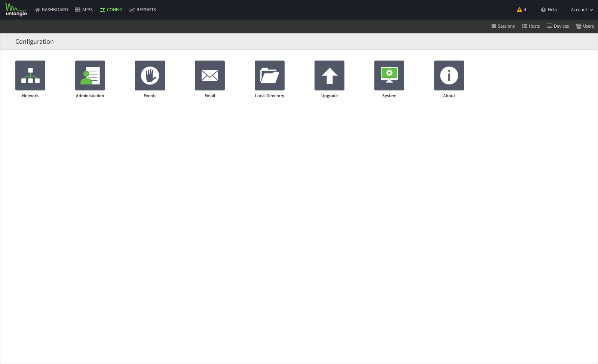
Task: Go to the Dashboard tab
Action: pos(52,10)
